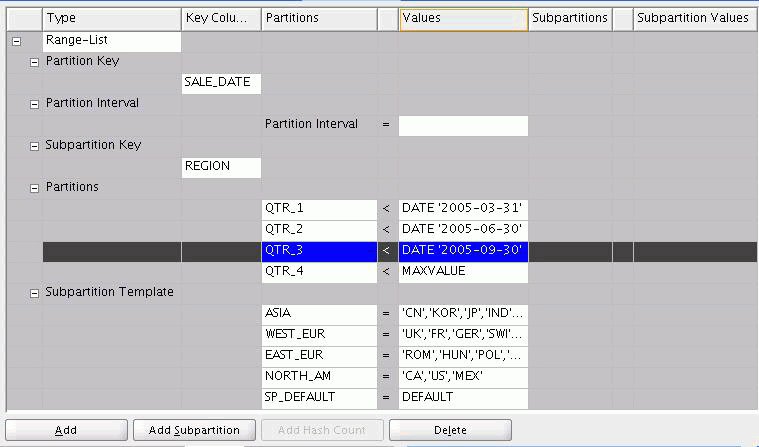Collapse the Subpartition Key section
Viewport: 759px width, 447px height.
tap(35, 146)
